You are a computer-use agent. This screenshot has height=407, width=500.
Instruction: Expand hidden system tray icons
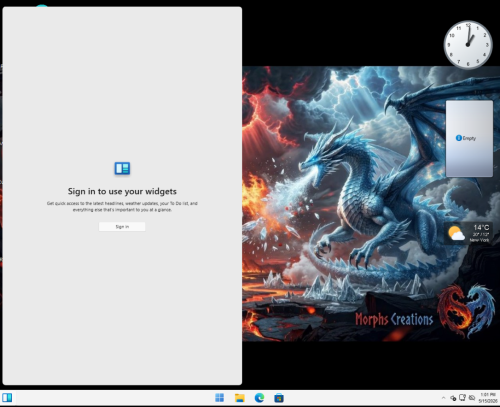coord(443,398)
